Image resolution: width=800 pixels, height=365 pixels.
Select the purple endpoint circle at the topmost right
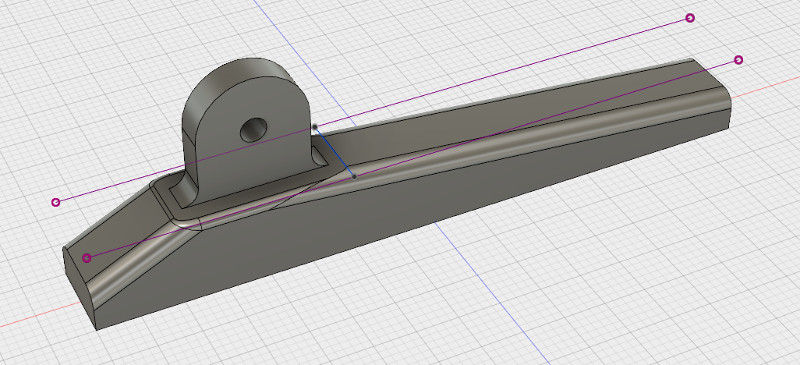tap(690, 18)
